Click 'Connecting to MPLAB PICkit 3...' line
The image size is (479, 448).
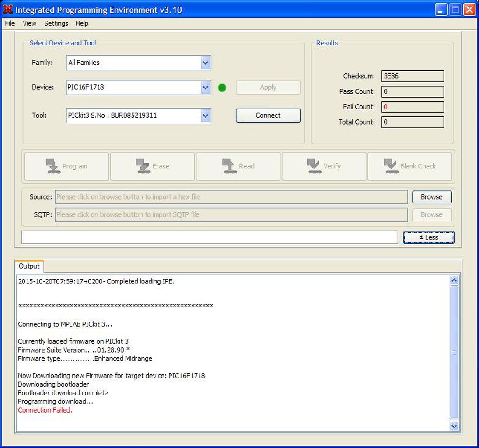point(65,325)
